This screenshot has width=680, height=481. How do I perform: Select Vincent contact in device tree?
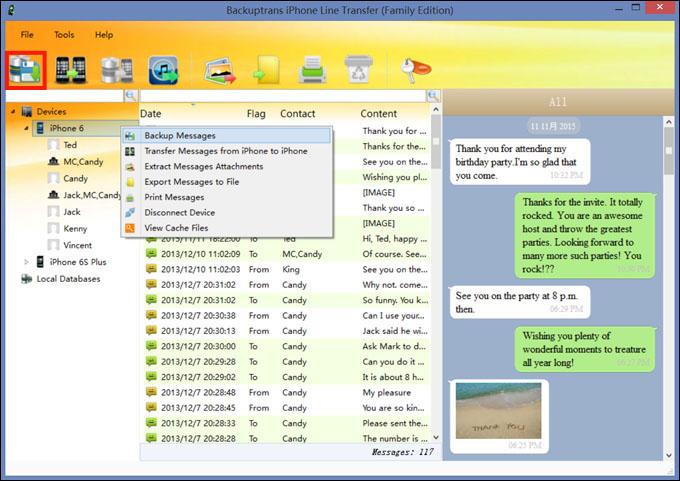pos(78,245)
